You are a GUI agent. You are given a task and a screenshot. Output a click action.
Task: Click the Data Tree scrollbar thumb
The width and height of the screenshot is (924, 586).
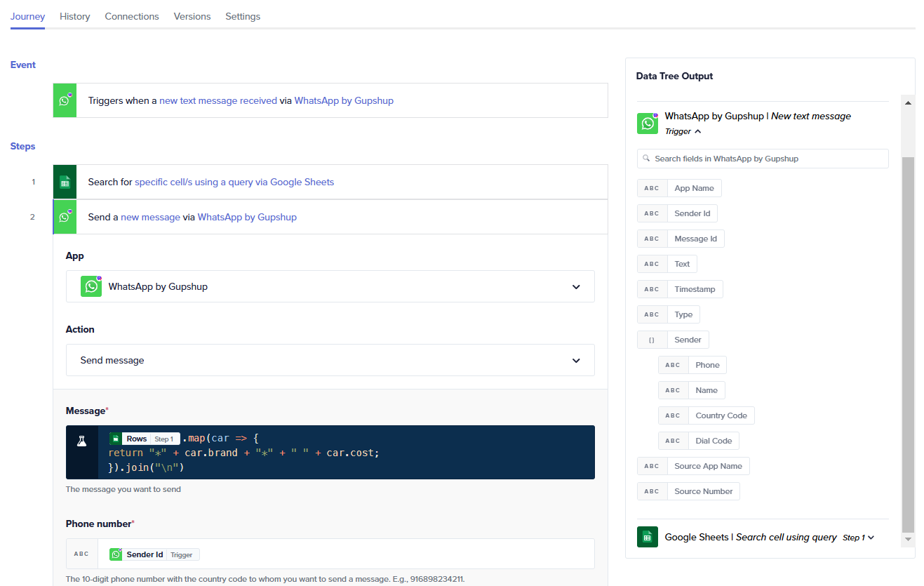click(x=908, y=344)
